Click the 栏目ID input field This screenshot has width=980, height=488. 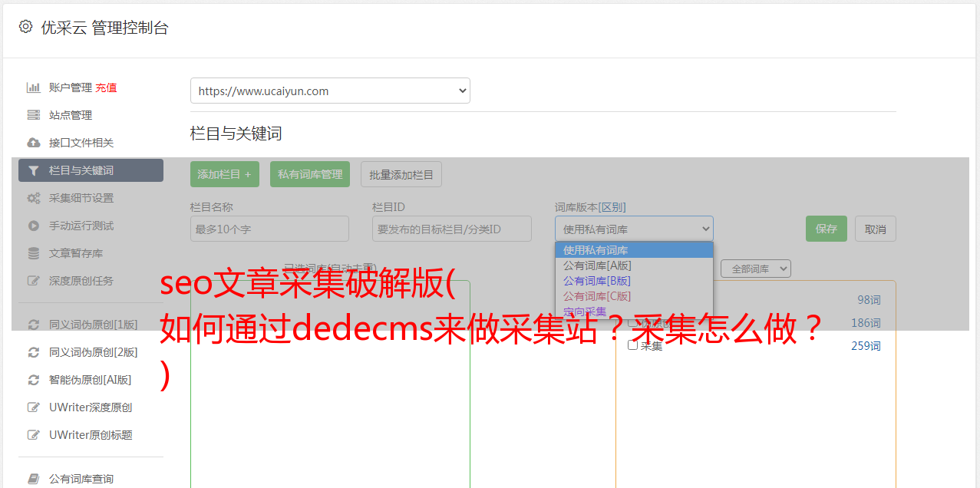tap(452, 229)
